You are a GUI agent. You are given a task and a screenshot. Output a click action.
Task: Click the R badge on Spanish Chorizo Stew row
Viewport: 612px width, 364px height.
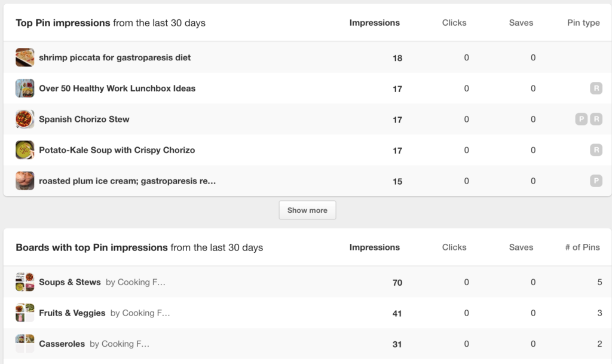click(x=595, y=120)
